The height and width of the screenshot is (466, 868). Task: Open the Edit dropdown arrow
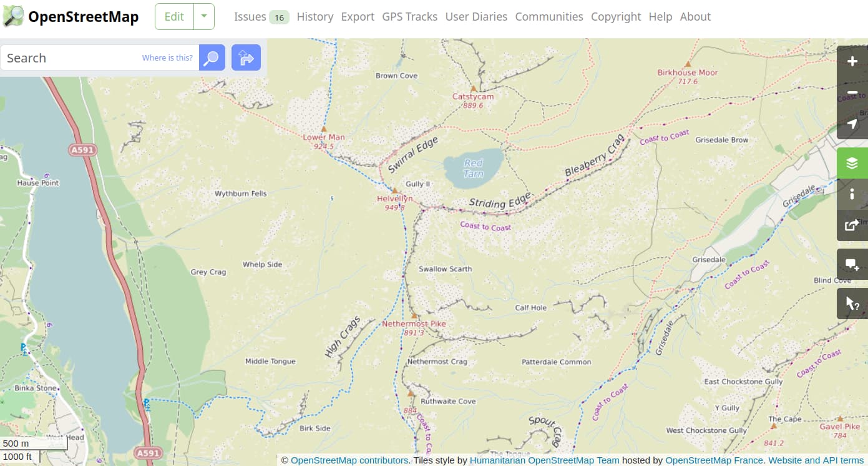204,17
